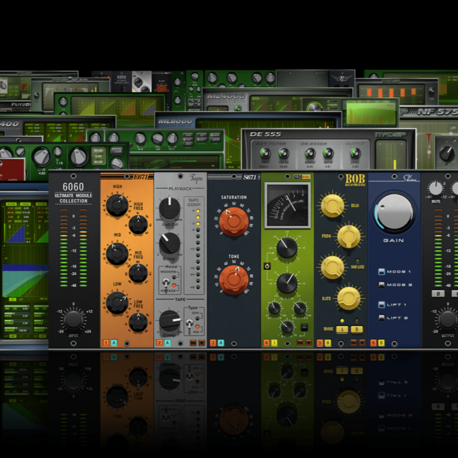458x458 pixels.
Task: Adjust the S671 TONE knob
Action: tap(234, 279)
